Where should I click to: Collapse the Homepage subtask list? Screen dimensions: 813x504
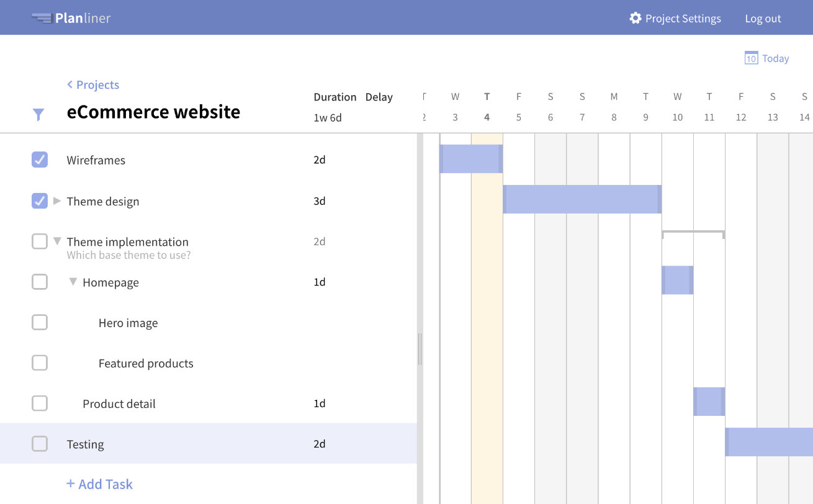point(73,282)
